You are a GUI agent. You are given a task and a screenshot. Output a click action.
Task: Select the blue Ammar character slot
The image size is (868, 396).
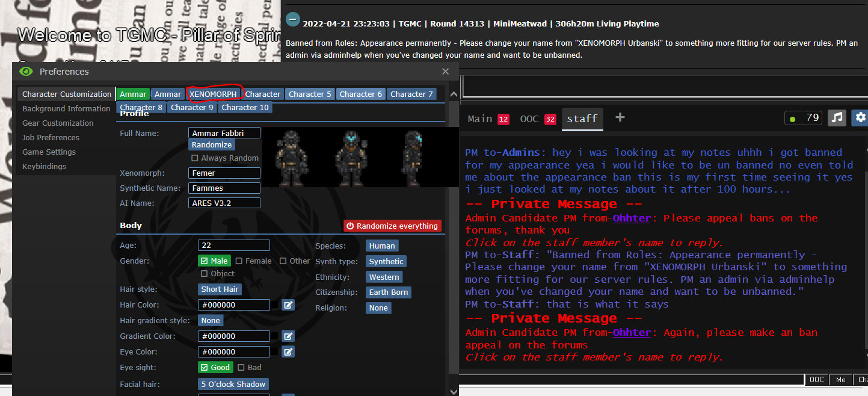(x=168, y=94)
